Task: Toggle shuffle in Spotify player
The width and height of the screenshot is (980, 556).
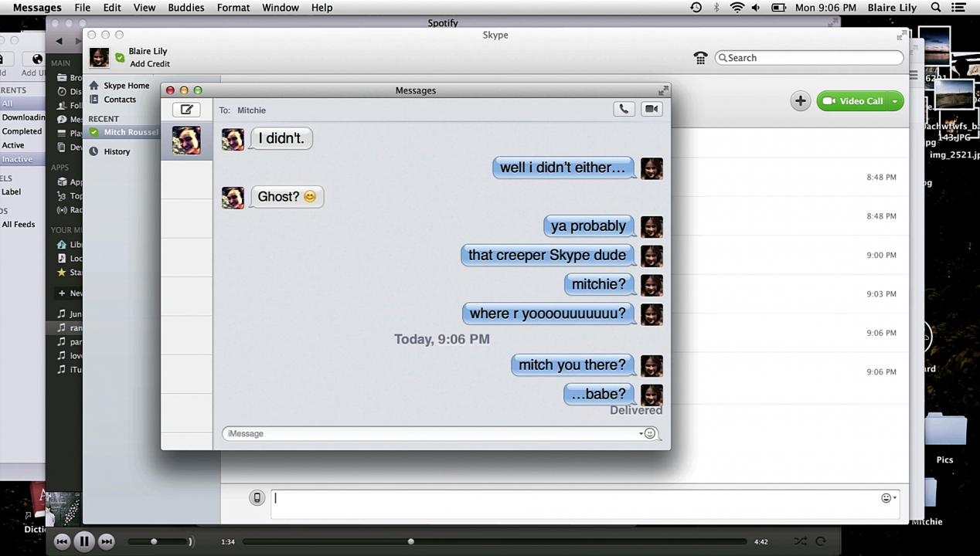Action: (800, 542)
